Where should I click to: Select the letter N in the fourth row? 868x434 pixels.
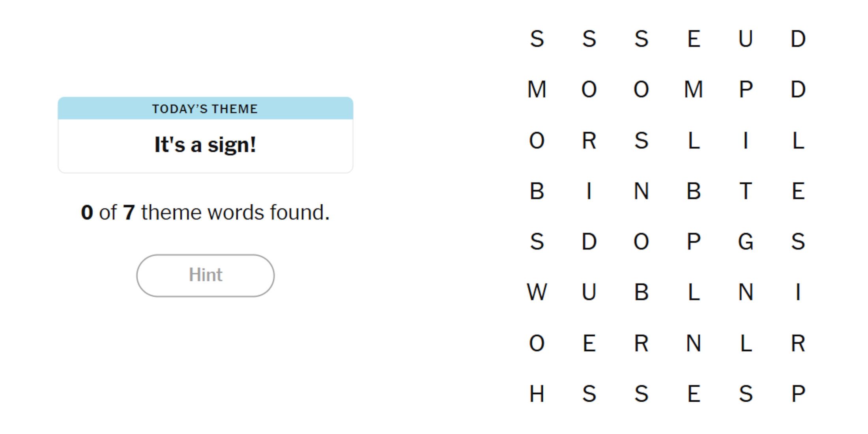tap(642, 191)
